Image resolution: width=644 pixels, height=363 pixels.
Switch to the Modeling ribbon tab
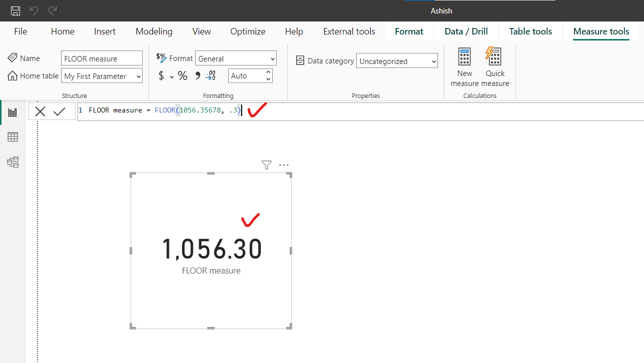(154, 31)
